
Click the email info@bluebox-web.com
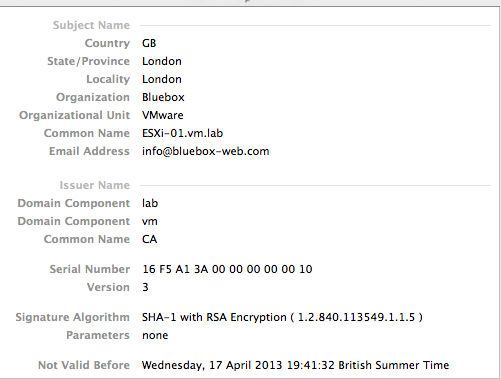point(205,151)
